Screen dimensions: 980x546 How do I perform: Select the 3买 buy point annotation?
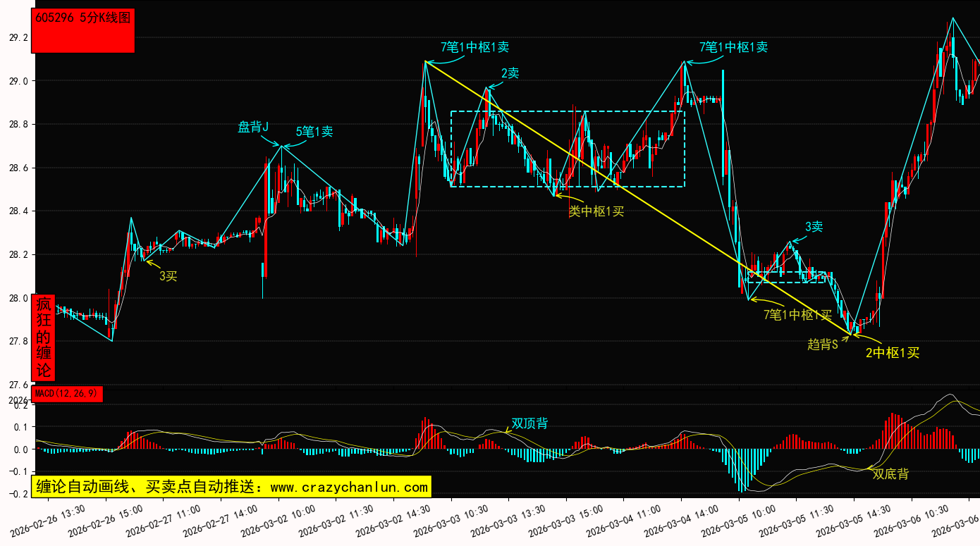click(x=168, y=276)
